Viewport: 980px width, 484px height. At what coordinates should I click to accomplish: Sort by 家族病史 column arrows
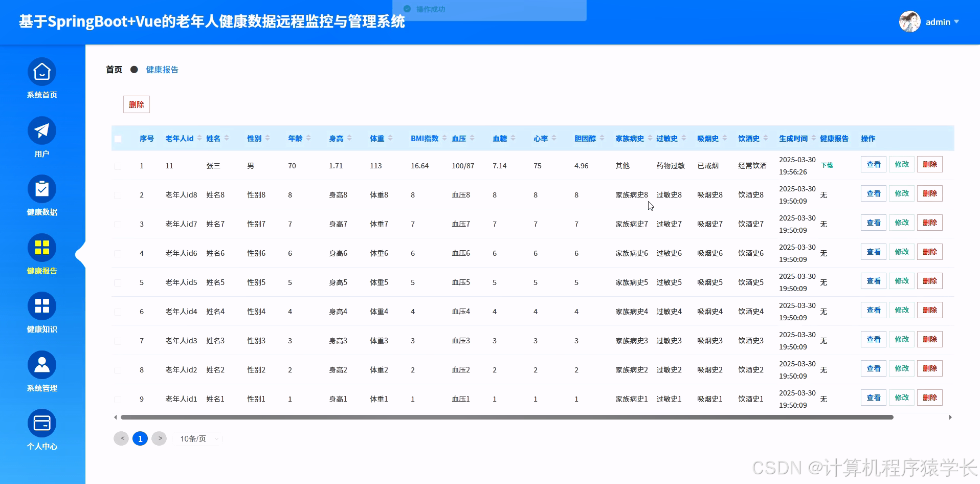650,138
